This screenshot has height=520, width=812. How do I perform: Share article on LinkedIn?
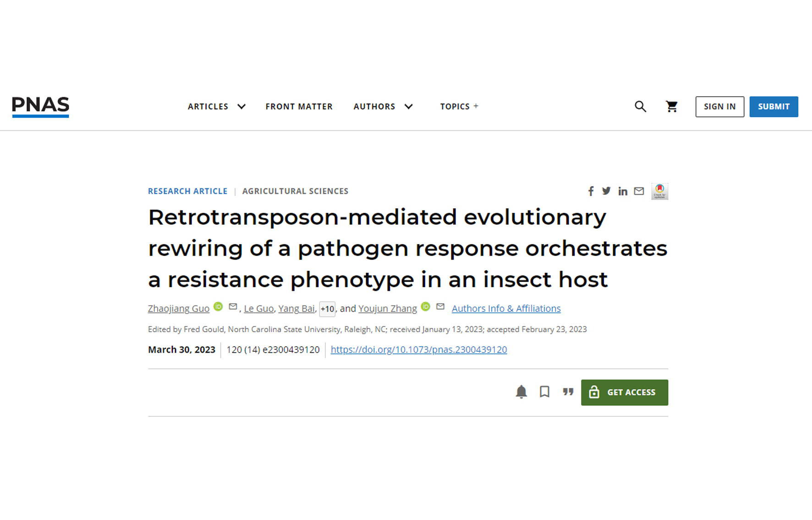click(x=622, y=191)
